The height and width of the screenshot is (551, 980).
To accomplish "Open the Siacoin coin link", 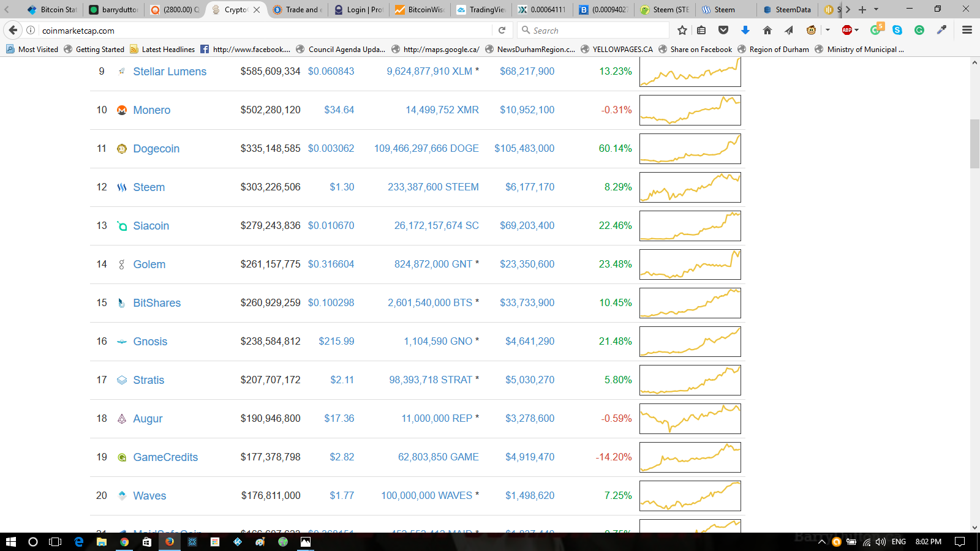I will (151, 226).
